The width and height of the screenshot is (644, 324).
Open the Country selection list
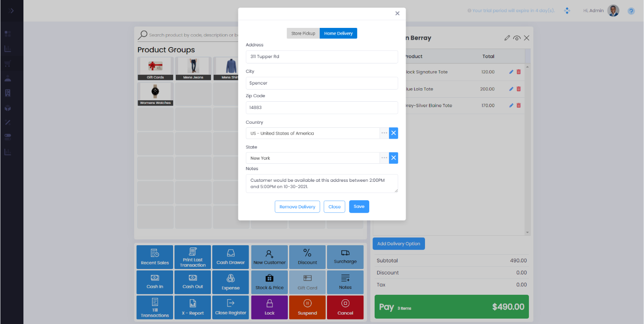tap(384, 133)
